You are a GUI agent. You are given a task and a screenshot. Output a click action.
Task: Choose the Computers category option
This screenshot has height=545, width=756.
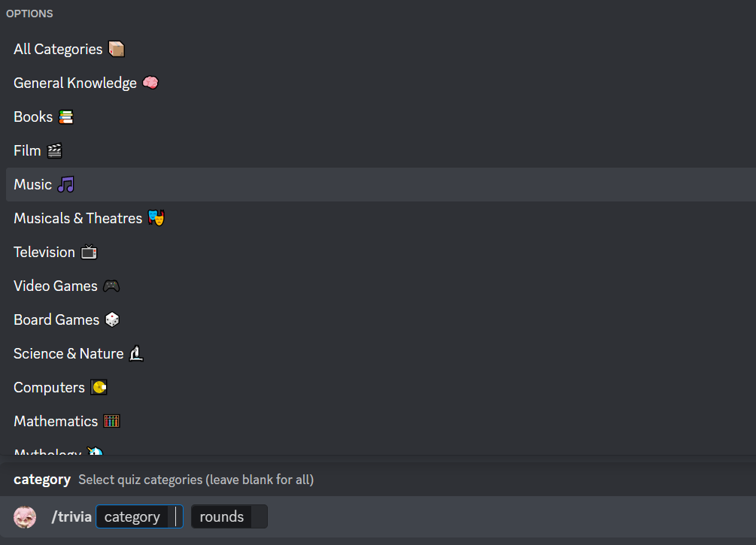(381, 387)
